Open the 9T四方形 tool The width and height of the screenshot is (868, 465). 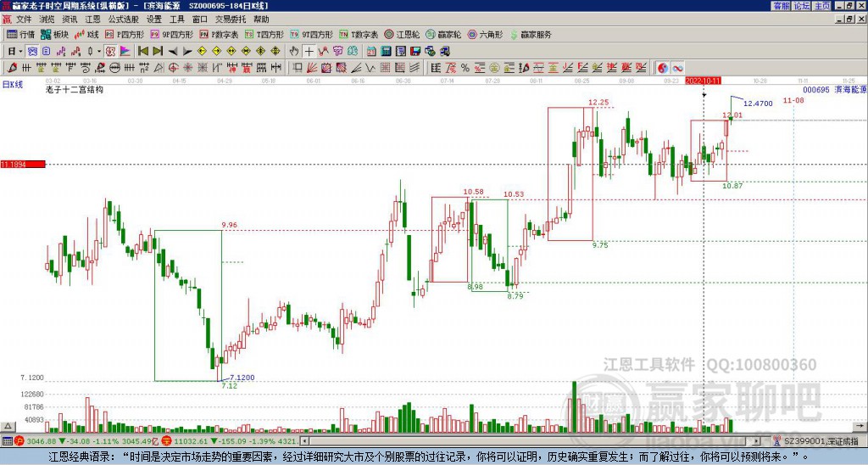pyautogui.click(x=311, y=34)
